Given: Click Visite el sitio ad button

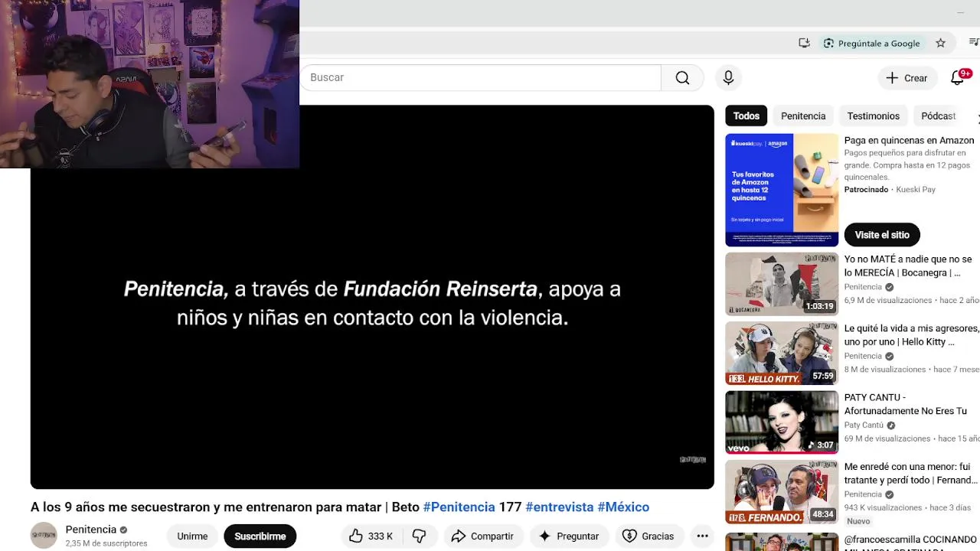Looking at the screenshot, I should click(x=882, y=235).
